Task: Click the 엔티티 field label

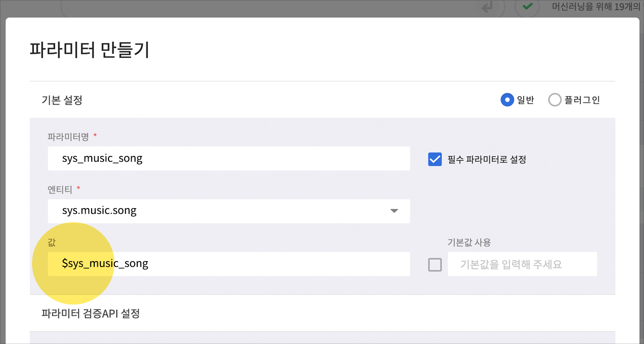Action: pos(61,189)
